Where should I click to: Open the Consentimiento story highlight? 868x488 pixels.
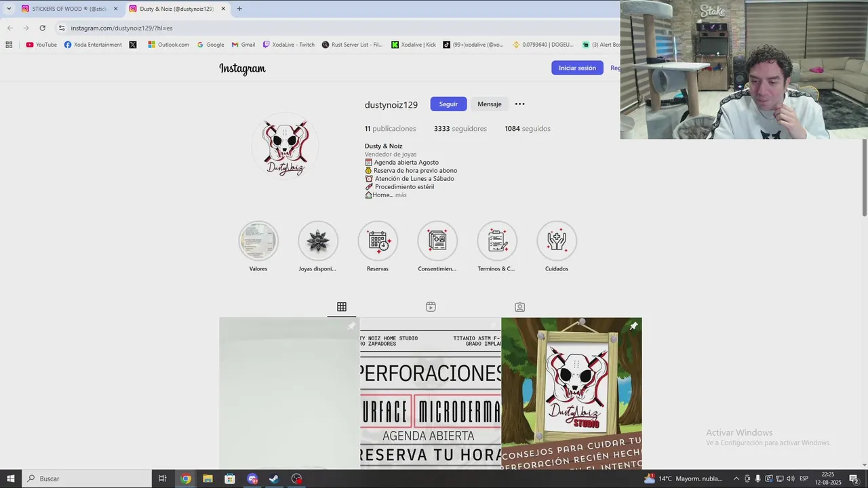(x=437, y=241)
